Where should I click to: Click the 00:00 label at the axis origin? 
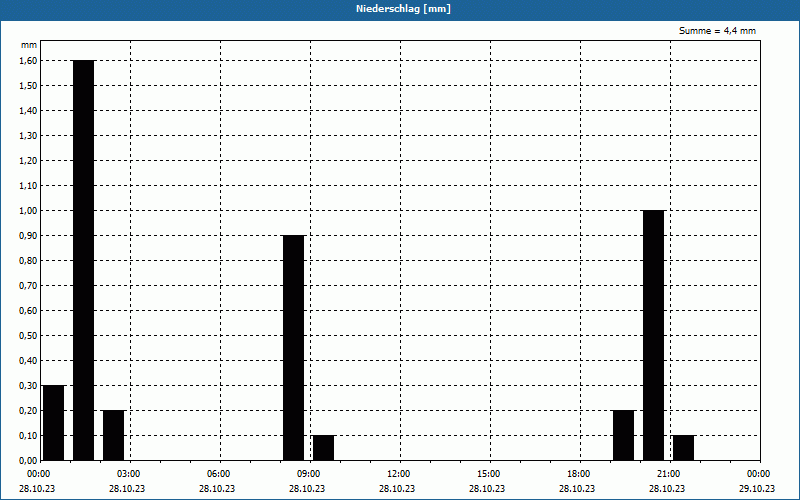pyautogui.click(x=39, y=474)
